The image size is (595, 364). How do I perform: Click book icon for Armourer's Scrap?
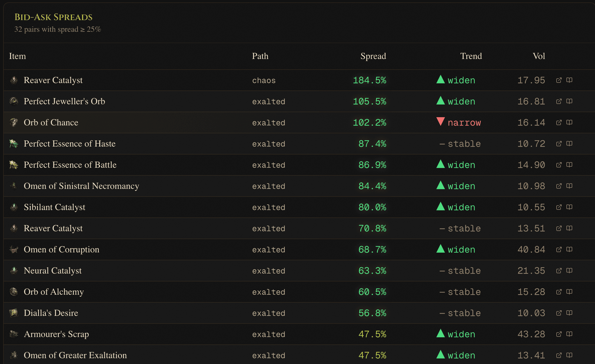pyautogui.click(x=569, y=334)
